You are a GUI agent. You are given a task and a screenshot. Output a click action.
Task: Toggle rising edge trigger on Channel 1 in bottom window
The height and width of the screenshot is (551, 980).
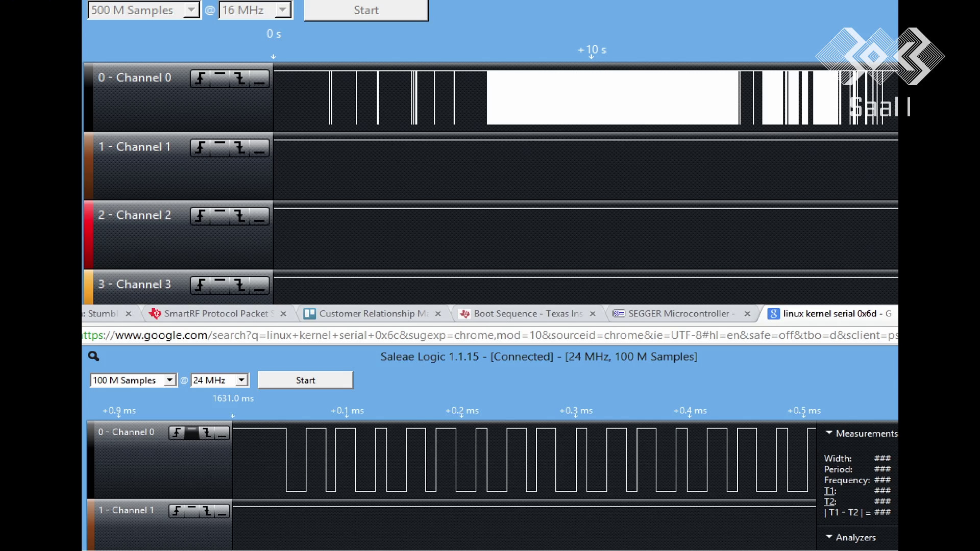click(177, 511)
